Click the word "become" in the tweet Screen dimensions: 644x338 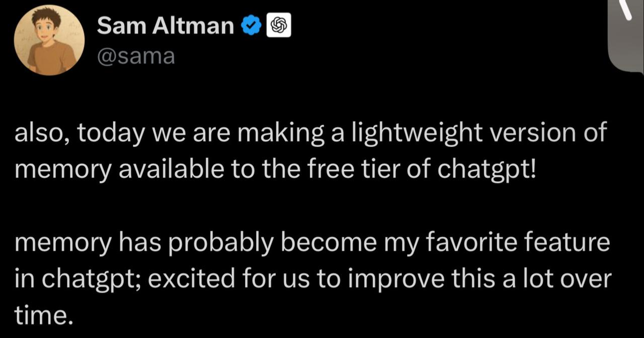coord(323,243)
